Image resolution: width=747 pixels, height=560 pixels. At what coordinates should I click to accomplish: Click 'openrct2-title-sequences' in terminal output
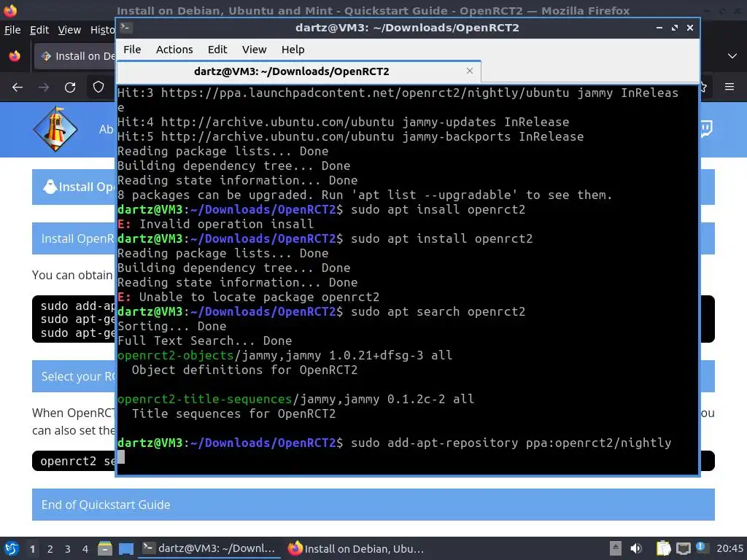[204, 399]
